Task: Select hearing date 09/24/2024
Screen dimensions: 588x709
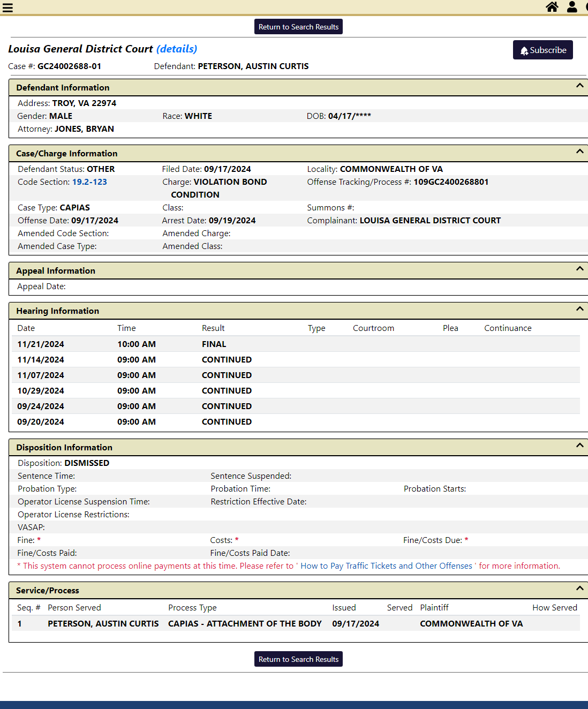Action: [x=41, y=406]
